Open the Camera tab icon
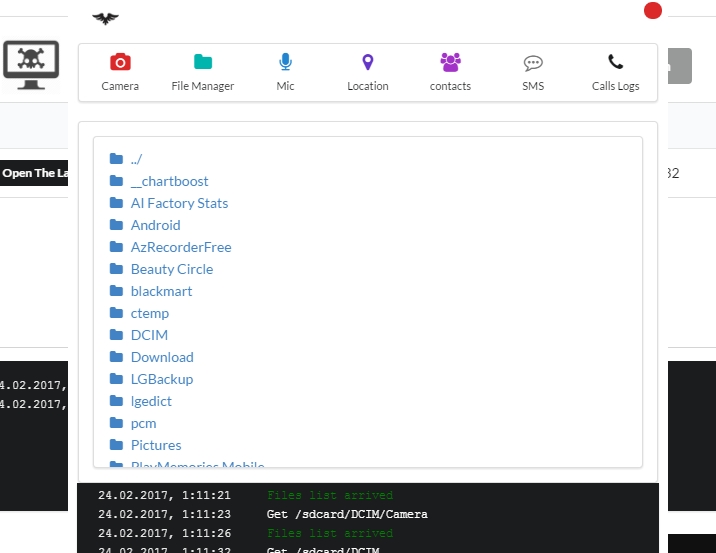Viewport: 716px width, 553px height. (x=120, y=62)
